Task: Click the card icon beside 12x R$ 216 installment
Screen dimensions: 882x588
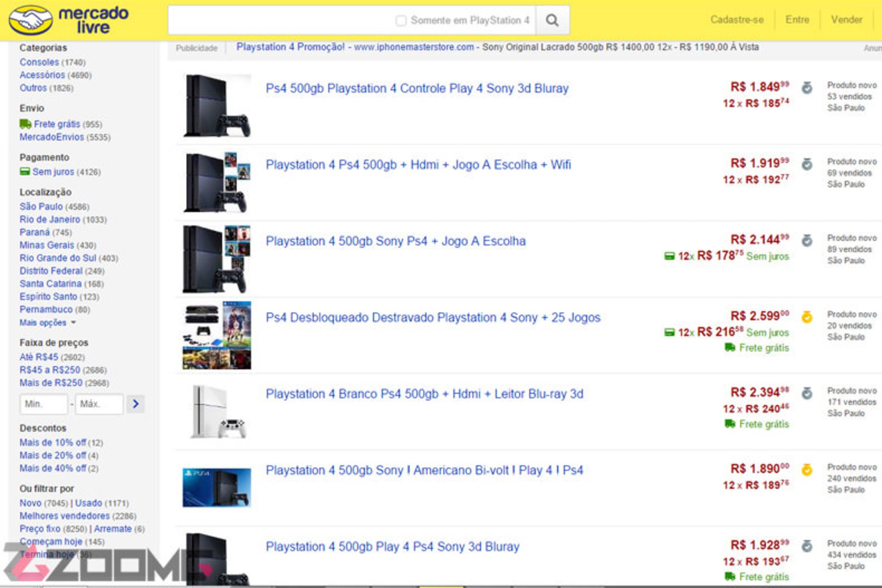Action: click(x=669, y=332)
